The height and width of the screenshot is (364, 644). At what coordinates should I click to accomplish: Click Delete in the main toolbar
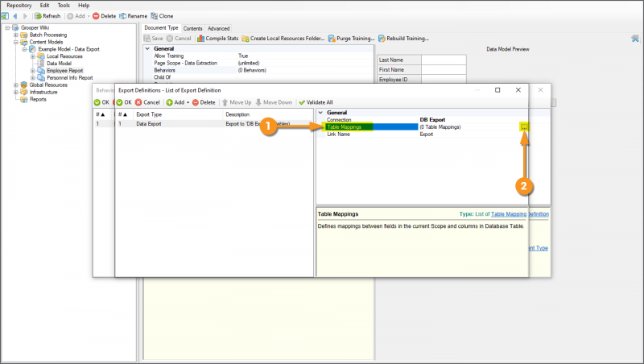pos(105,16)
